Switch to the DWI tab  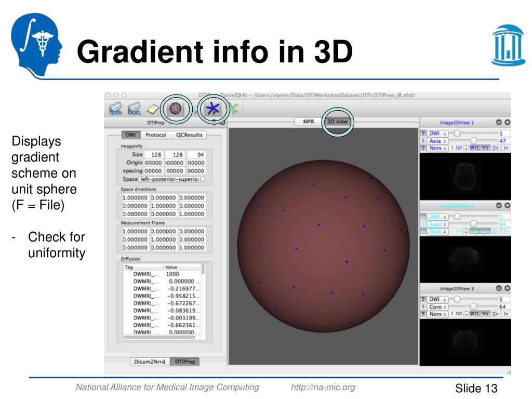click(x=130, y=135)
